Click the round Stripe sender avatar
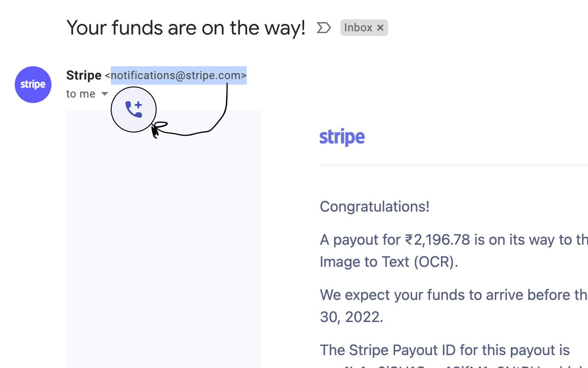The width and height of the screenshot is (588, 368). (x=33, y=85)
